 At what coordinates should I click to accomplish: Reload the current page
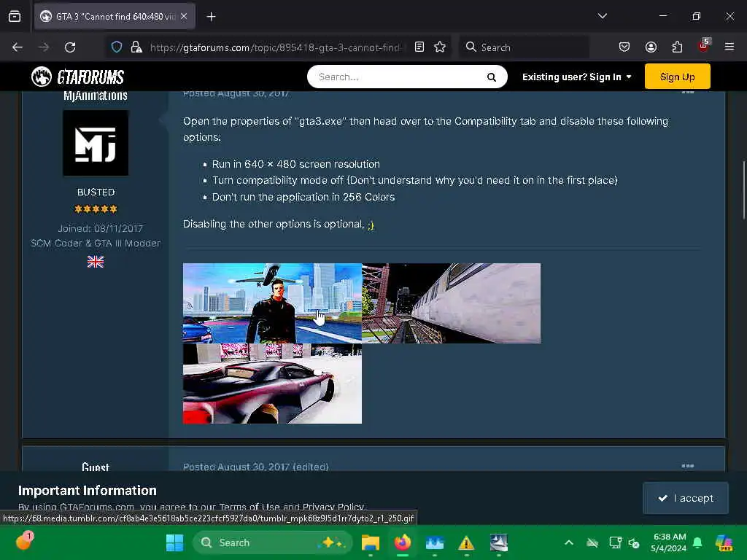click(x=70, y=47)
